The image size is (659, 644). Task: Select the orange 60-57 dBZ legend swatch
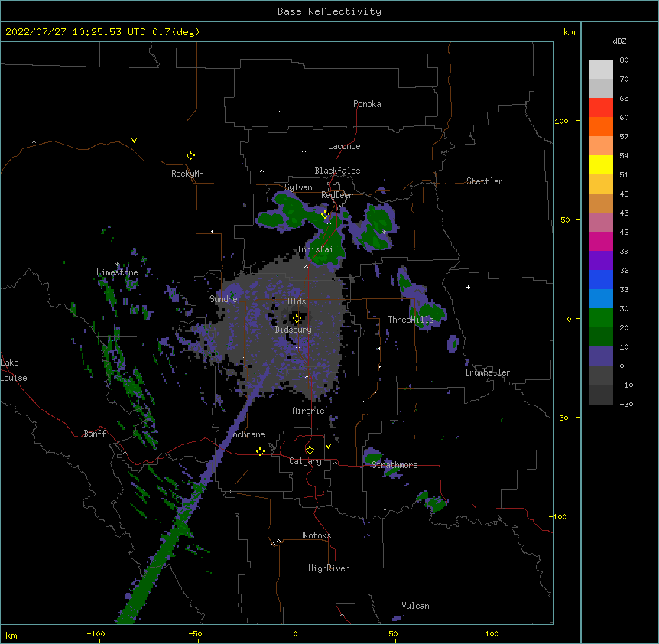click(x=601, y=127)
